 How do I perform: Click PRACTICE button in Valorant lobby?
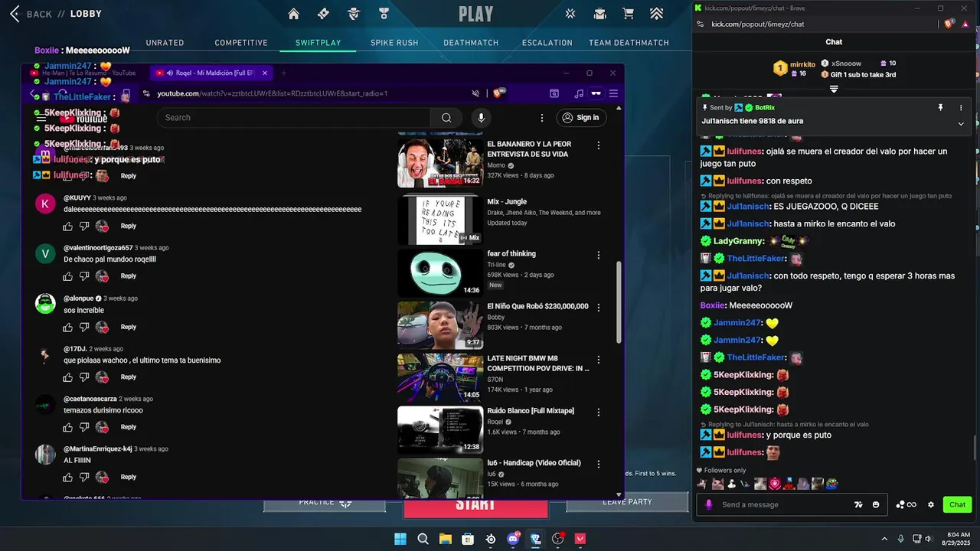pyautogui.click(x=325, y=503)
